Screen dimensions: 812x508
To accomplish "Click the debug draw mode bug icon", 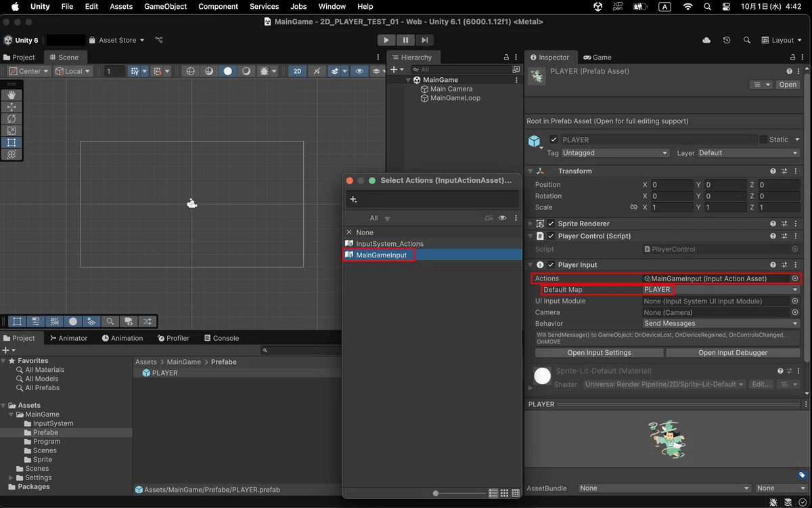I will (x=264, y=71).
